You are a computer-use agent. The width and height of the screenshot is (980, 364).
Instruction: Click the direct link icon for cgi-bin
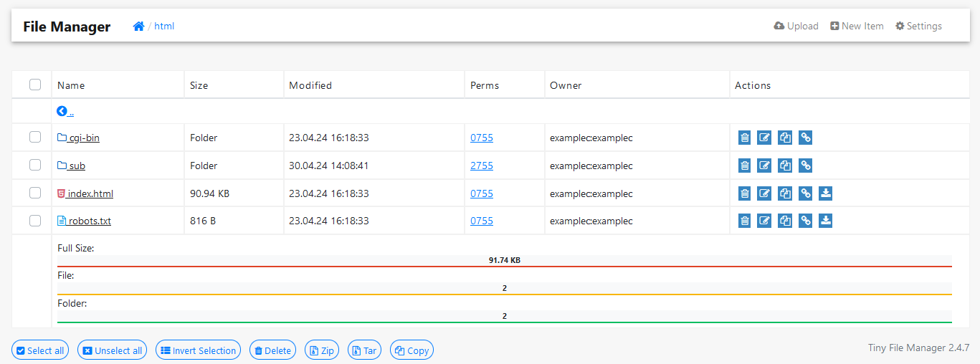(x=805, y=138)
